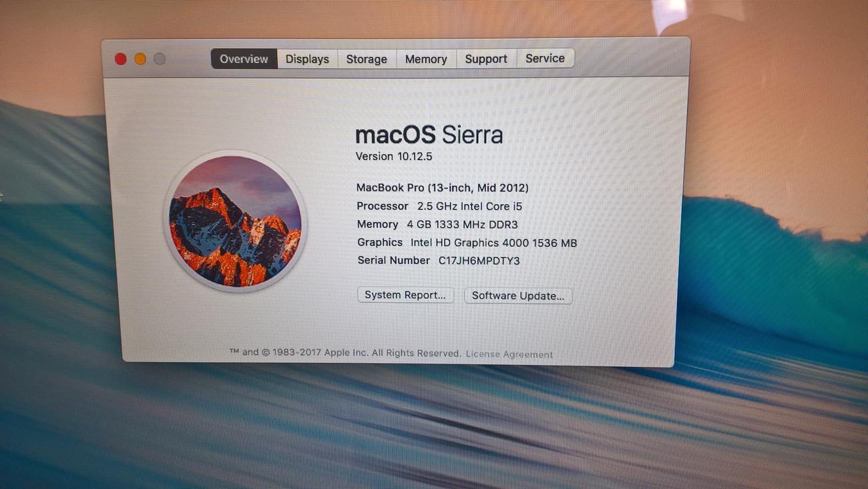868x489 pixels.
Task: Click the greyed-out zoom window button
Action: point(160,59)
